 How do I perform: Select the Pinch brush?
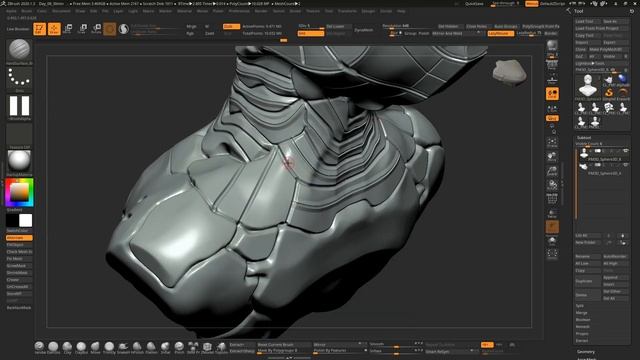(179, 347)
